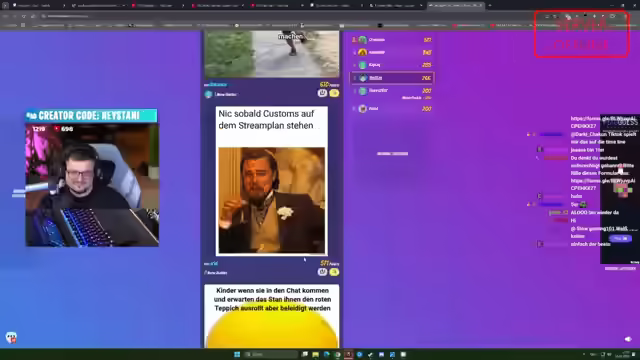
Task: Open Microsoft Edge from the taskbar
Action: 327,354
